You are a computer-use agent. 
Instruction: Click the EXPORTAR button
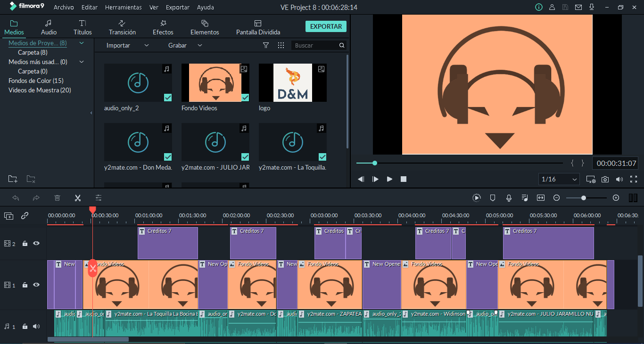(x=326, y=26)
